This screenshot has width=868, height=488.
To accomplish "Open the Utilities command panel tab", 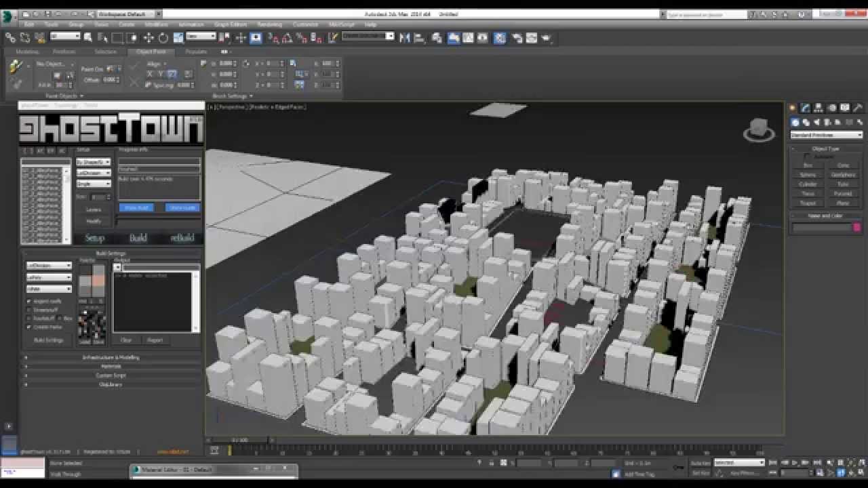I will click(858, 108).
